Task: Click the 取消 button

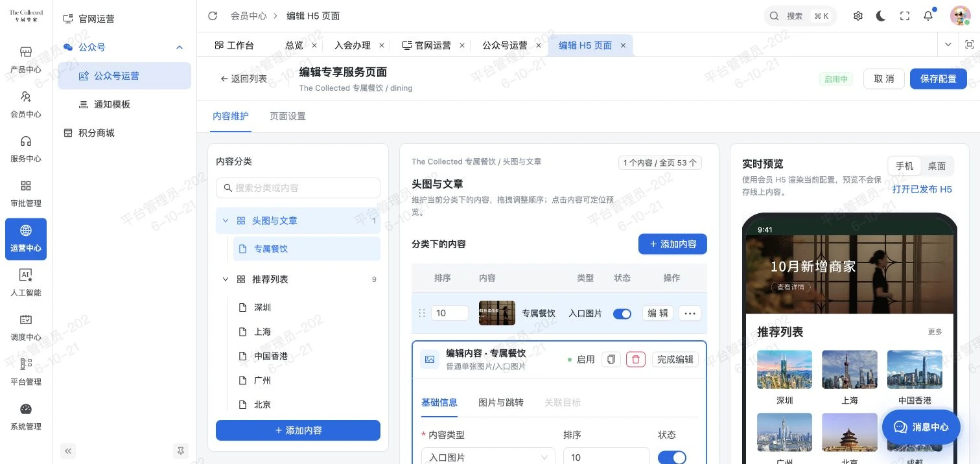Action: click(x=884, y=79)
